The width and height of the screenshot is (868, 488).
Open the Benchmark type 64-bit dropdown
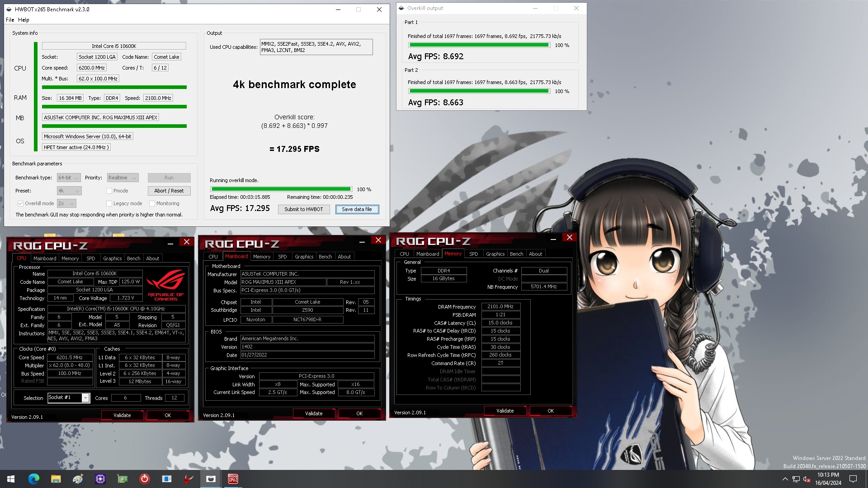69,178
